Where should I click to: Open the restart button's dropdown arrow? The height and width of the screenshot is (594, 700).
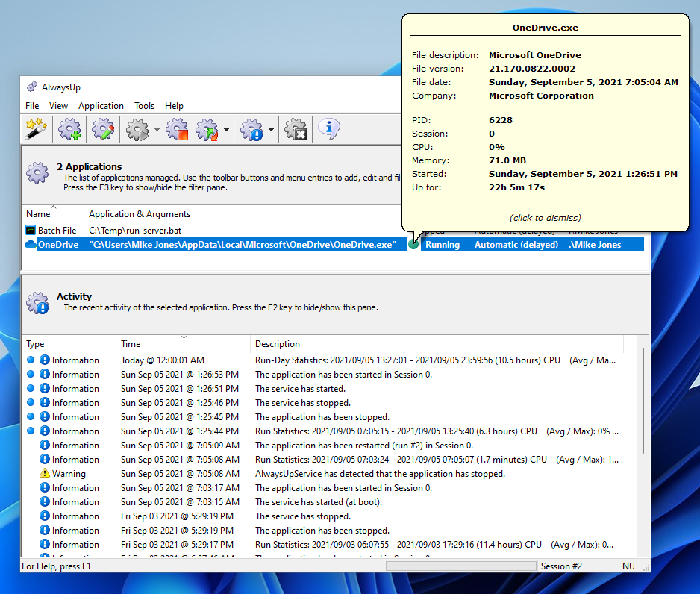[x=226, y=129]
